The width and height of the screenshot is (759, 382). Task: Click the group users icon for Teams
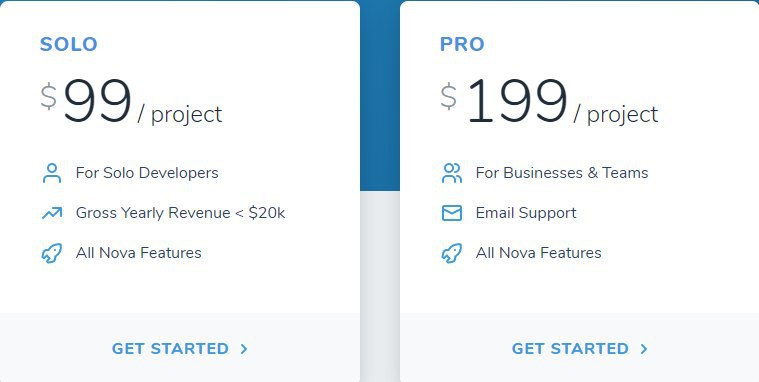[452, 173]
